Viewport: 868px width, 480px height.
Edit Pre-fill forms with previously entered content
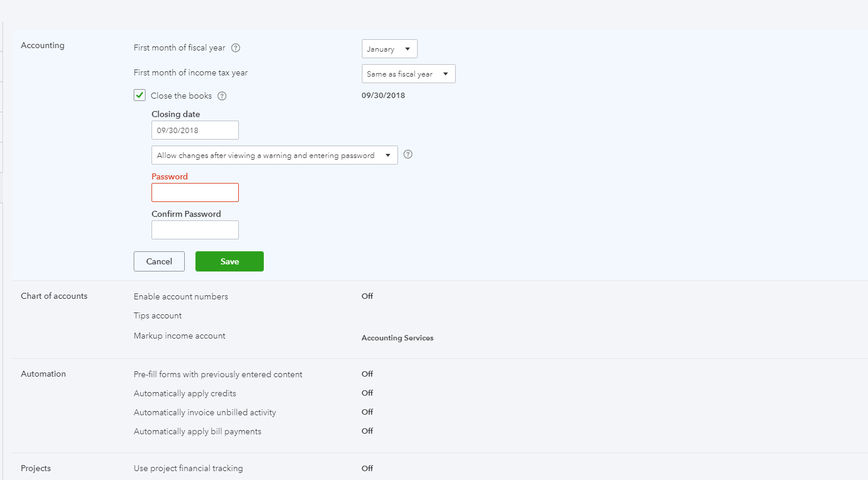coord(218,374)
